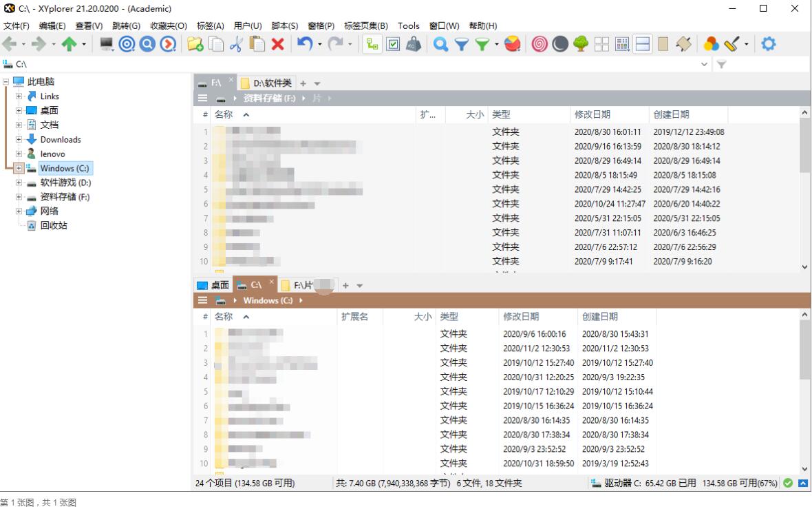812x509 pixels.
Task: Calculate folder sizes with the KG weight icon
Action: tap(414, 43)
